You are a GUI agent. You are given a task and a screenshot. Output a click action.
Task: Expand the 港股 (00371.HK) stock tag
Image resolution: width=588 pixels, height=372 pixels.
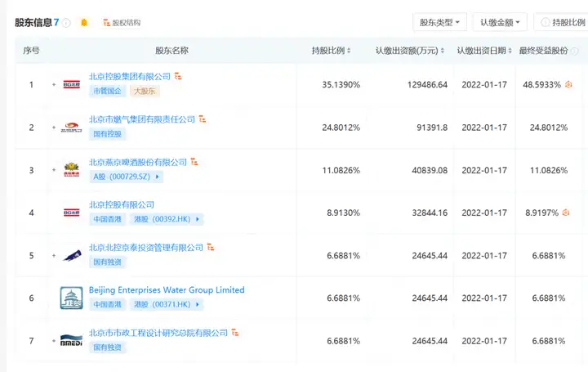click(167, 304)
